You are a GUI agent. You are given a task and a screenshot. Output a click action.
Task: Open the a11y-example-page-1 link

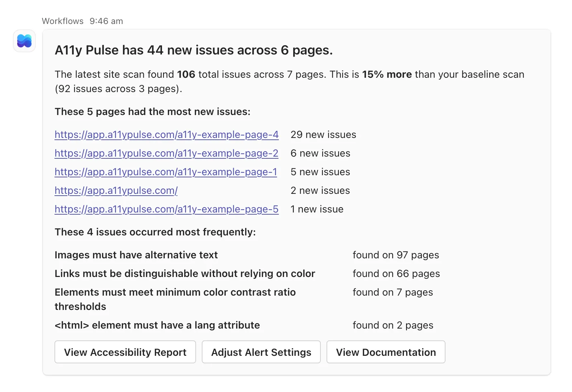coord(166,172)
